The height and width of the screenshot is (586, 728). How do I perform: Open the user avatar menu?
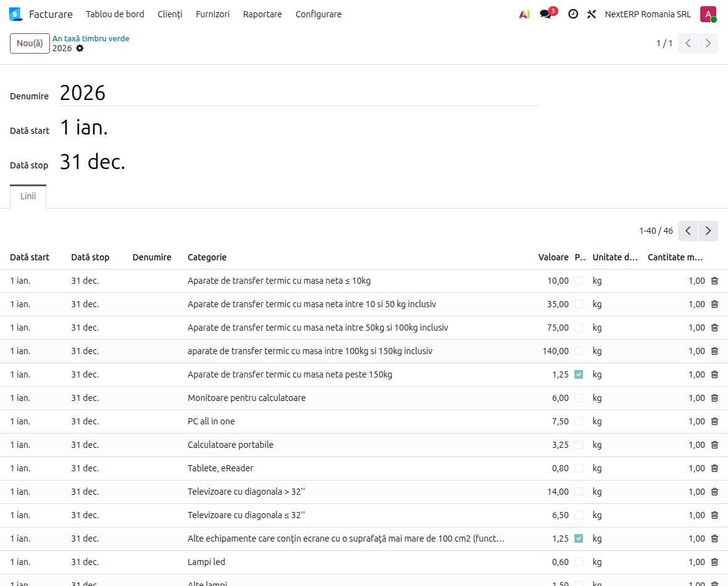708,14
